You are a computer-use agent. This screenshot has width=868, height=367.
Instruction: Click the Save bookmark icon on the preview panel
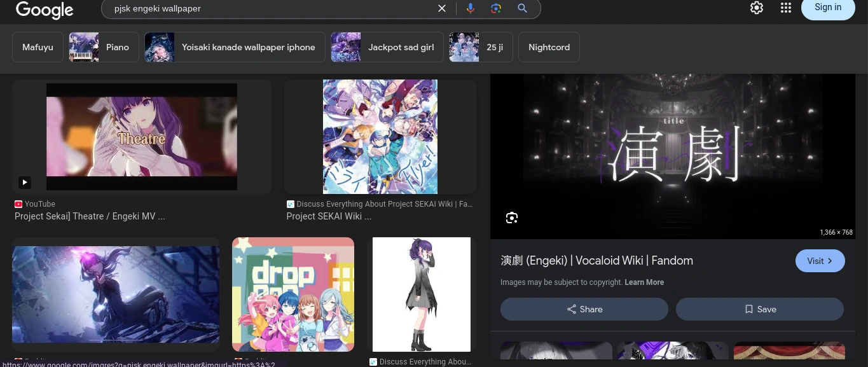749,309
